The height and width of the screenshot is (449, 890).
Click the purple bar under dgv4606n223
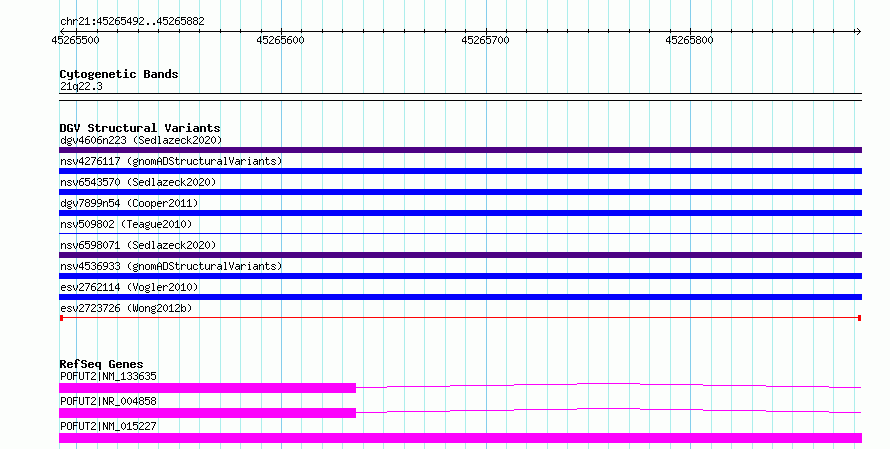tap(460, 150)
